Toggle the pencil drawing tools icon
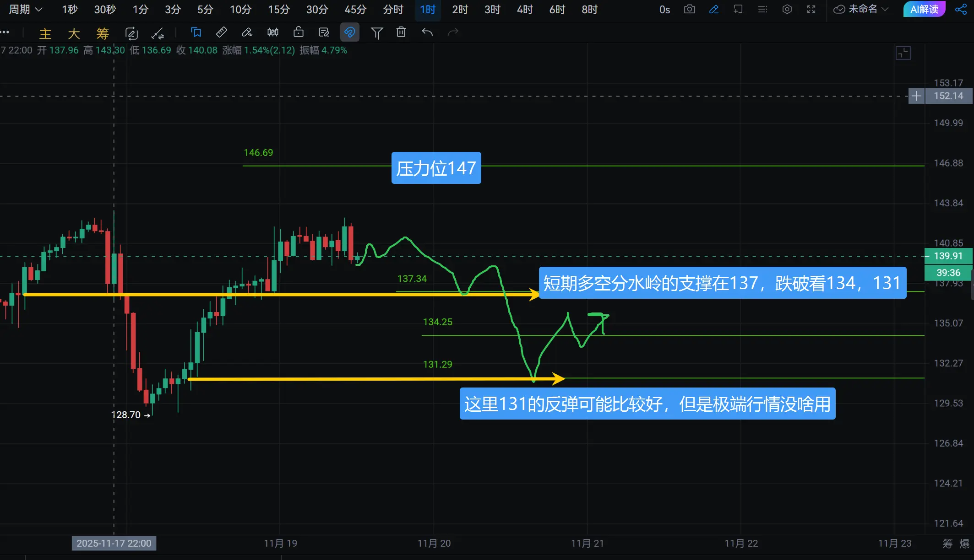The height and width of the screenshot is (560, 974). (713, 9)
